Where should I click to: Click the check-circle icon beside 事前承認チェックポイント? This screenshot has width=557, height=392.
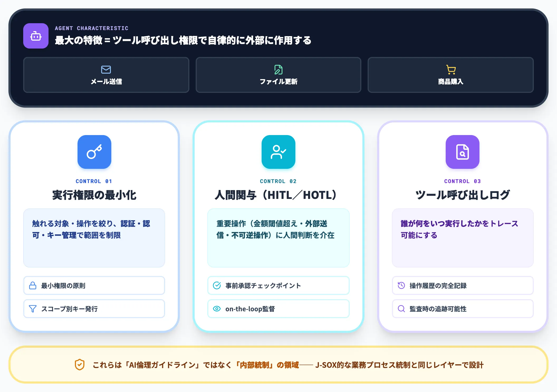(217, 285)
